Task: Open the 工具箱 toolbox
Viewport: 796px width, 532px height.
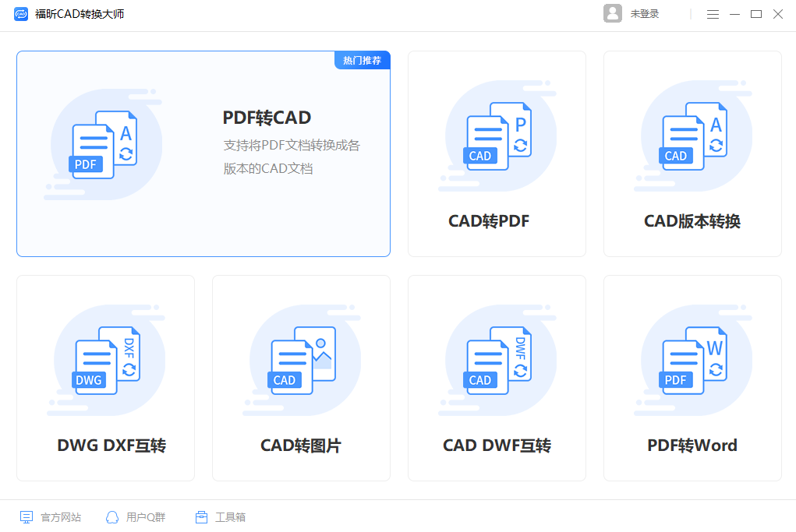Action: click(221, 517)
